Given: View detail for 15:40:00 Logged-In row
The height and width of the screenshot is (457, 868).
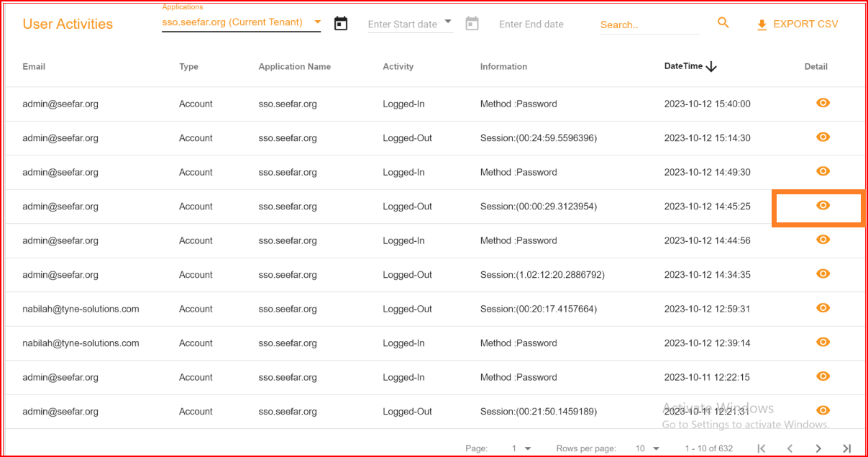Looking at the screenshot, I should (823, 103).
